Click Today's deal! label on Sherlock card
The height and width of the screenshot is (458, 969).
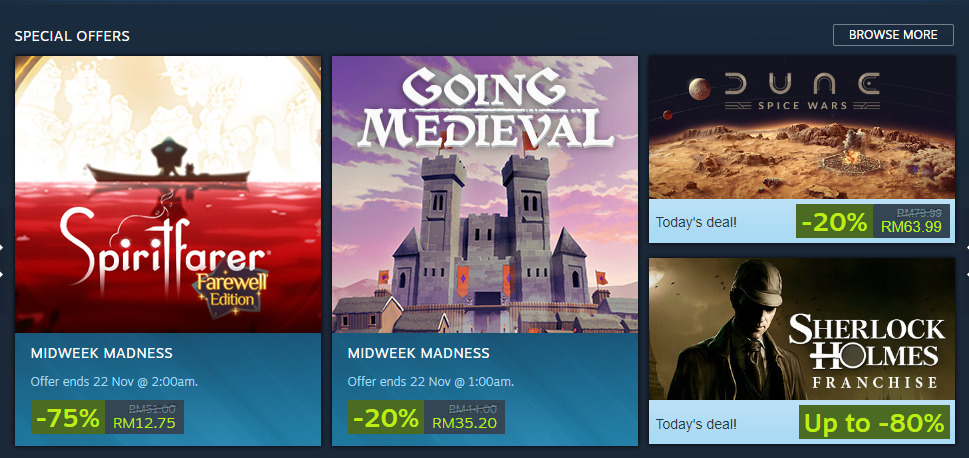point(696,422)
